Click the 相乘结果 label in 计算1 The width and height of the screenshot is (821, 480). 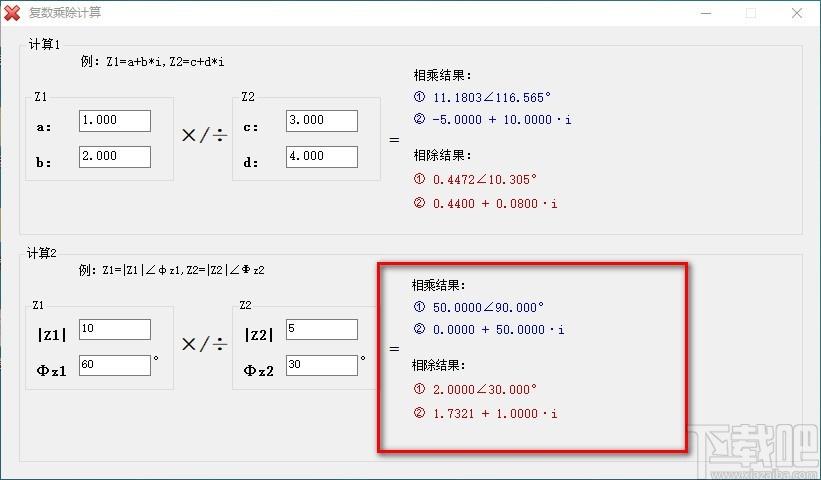pos(442,75)
